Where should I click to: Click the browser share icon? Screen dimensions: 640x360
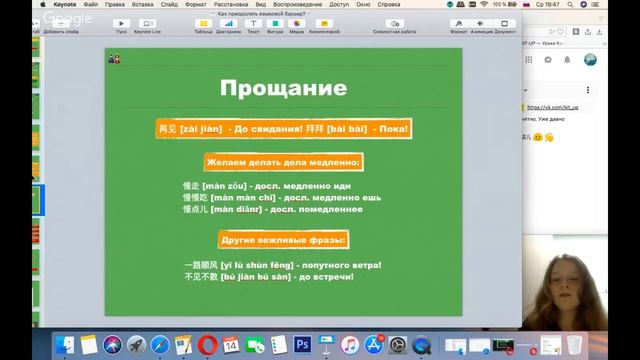pyautogui.click(x=588, y=31)
